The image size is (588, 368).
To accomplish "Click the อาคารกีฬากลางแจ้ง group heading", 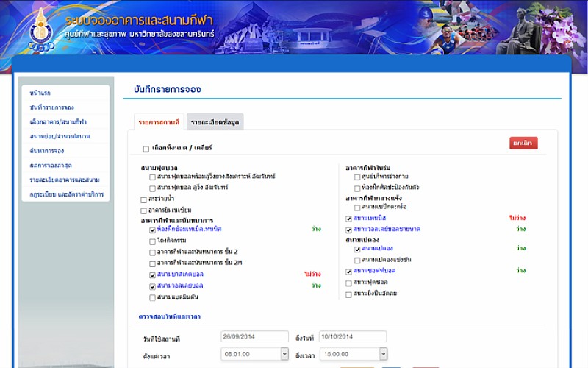I will pyautogui.click(x=373, y=198).
